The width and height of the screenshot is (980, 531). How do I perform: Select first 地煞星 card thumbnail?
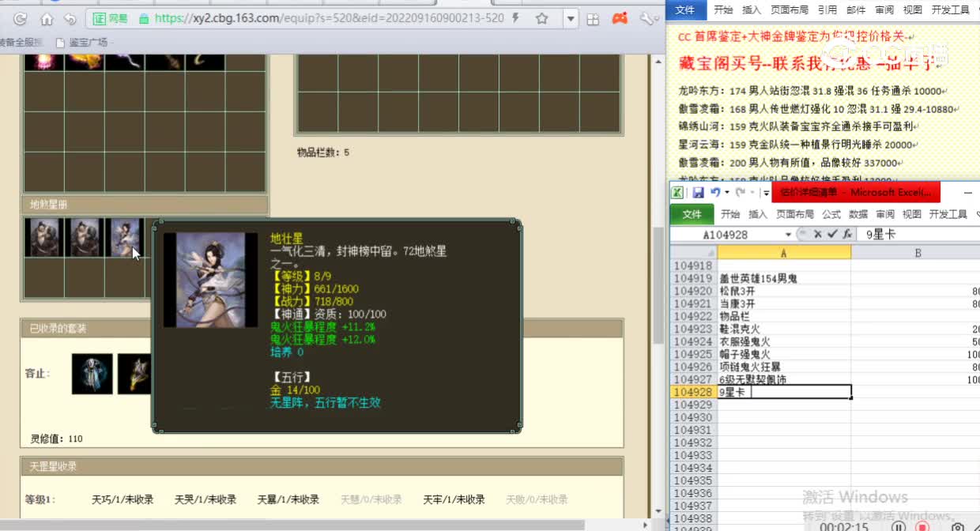(43, 238)
